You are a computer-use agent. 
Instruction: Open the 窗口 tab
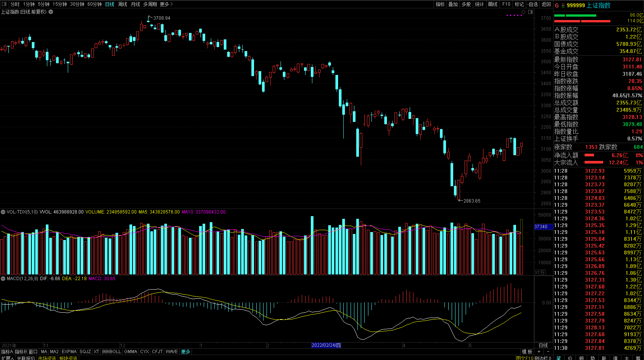coord(33,352)
